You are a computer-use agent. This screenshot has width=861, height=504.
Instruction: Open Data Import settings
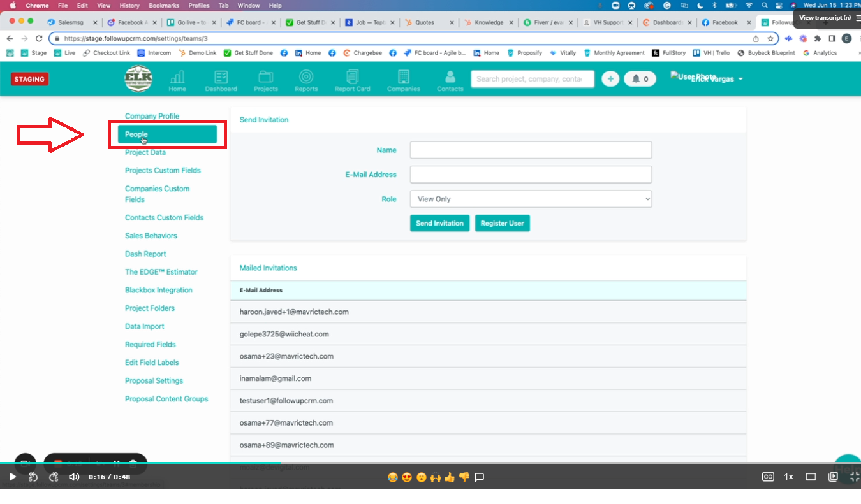point(145,326)
